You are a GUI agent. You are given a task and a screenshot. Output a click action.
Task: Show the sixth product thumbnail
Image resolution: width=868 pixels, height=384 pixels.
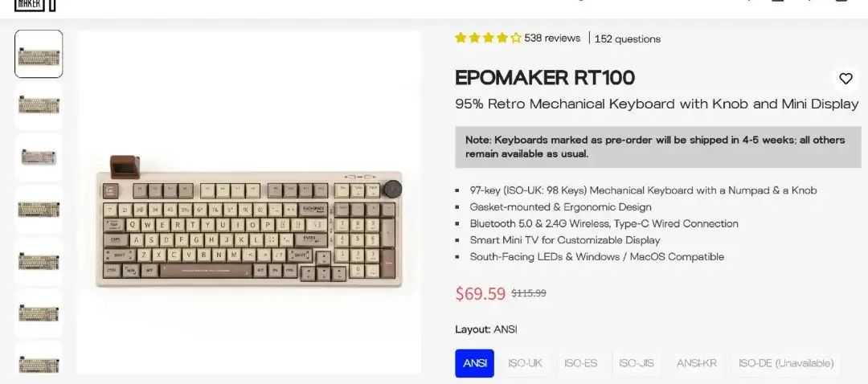coord(39,313)
